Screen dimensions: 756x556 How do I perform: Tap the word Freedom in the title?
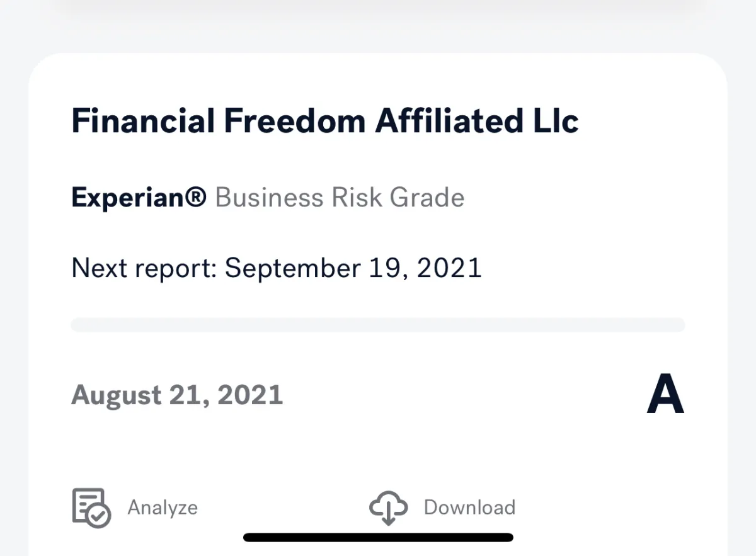[x=294, y=121]
